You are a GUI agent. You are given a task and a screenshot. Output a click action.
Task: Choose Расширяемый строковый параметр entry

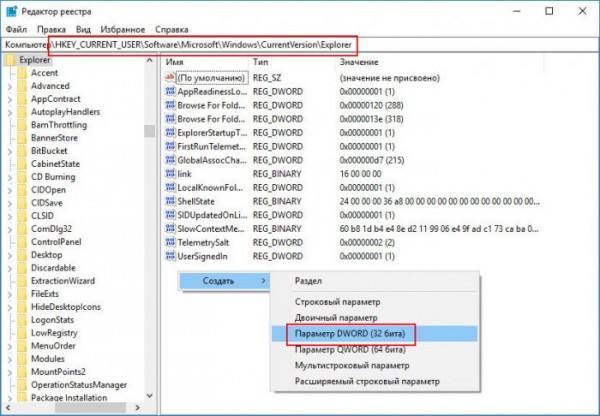(375, 382)
